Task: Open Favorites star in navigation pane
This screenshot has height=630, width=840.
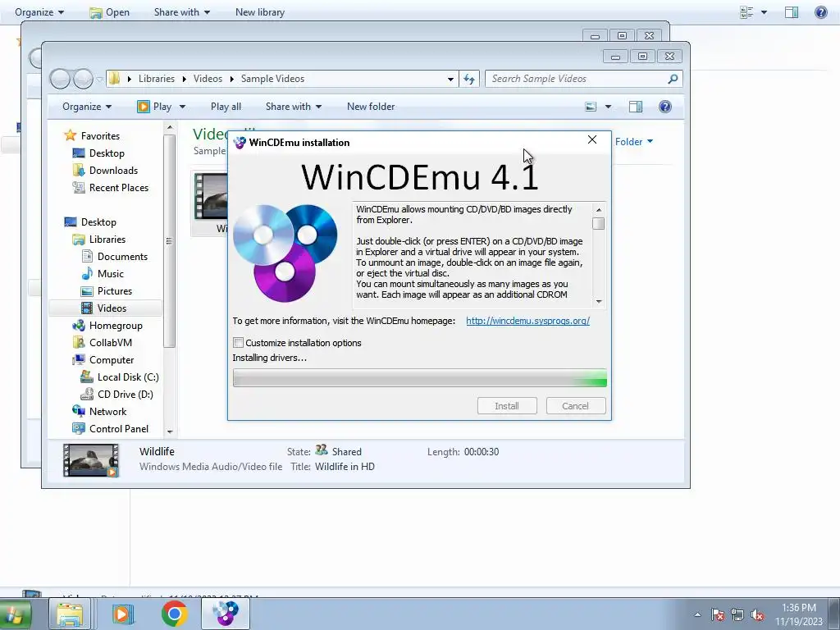Action: click(x=70, y=135)
